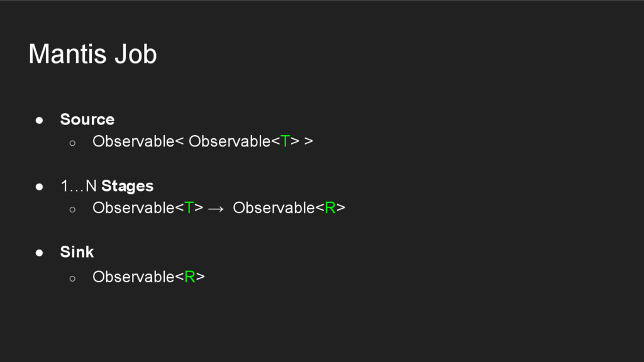The width and height of the screenshot is (644, 362).
Task: Click the hollow bullet under Stages
Action: (72, 209)
